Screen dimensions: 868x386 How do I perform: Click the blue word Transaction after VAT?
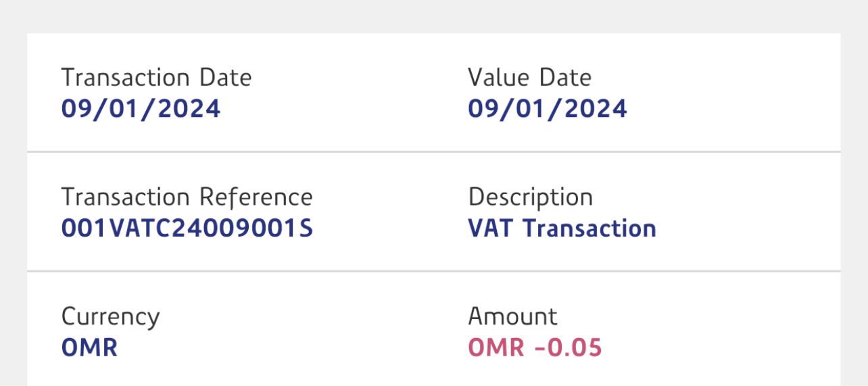pyautogui.click(x=589, y=228)
